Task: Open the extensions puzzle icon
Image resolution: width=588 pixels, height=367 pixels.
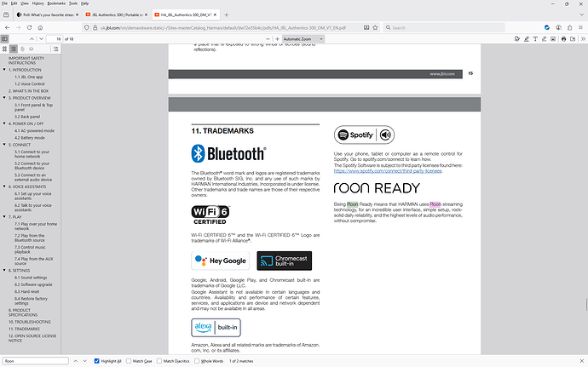Action: pos(569,27)
